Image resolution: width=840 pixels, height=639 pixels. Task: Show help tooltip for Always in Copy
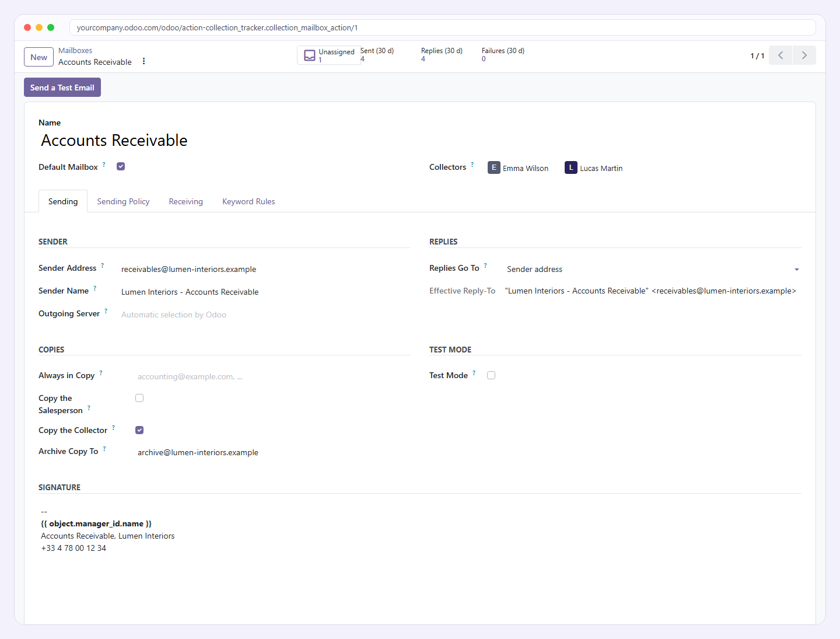(x=101, y=373)
